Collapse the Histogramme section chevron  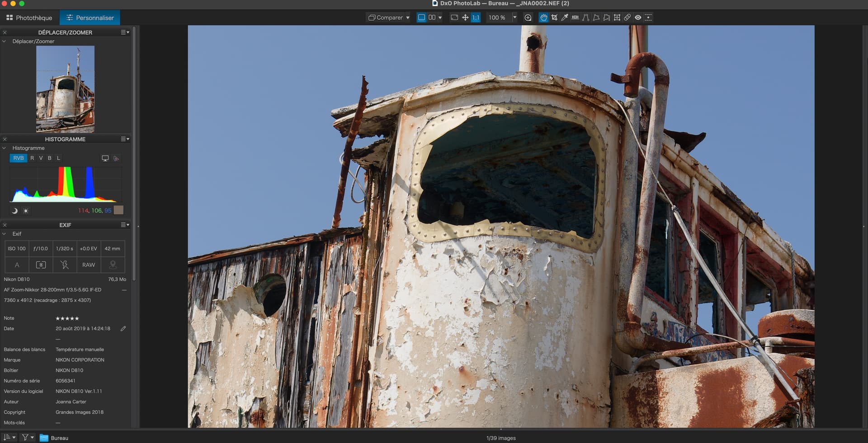(x=5, y=148)
